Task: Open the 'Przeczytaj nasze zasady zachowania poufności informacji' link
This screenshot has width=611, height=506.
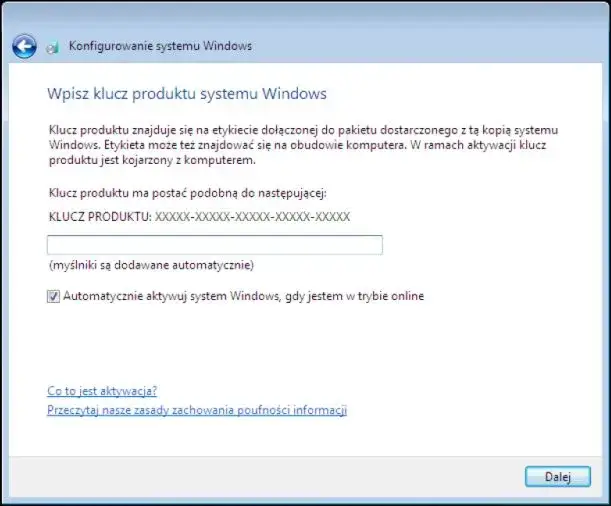Action: coord(197,410)
